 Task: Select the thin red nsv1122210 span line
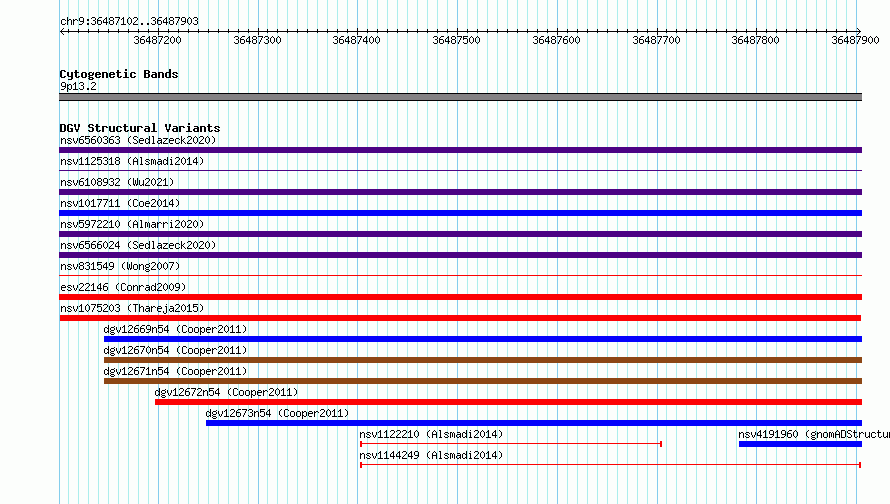pyautogui.click(x=511, y=444)
